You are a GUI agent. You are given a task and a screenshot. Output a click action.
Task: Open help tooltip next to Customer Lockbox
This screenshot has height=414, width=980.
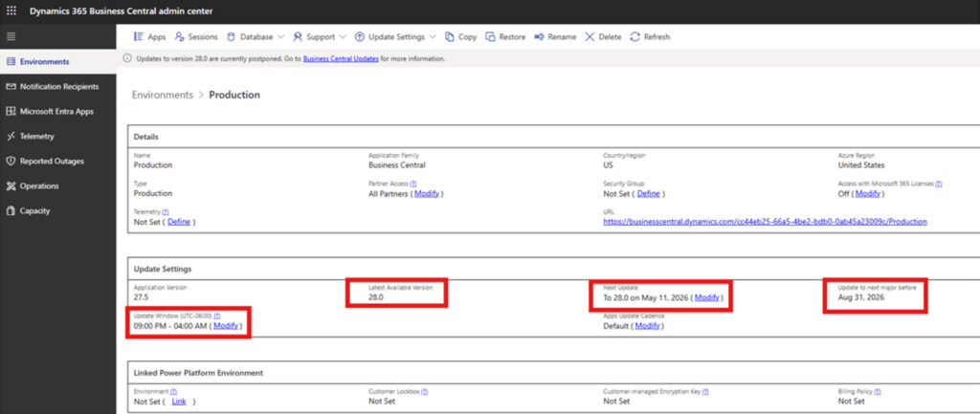(x=424, y=391)
